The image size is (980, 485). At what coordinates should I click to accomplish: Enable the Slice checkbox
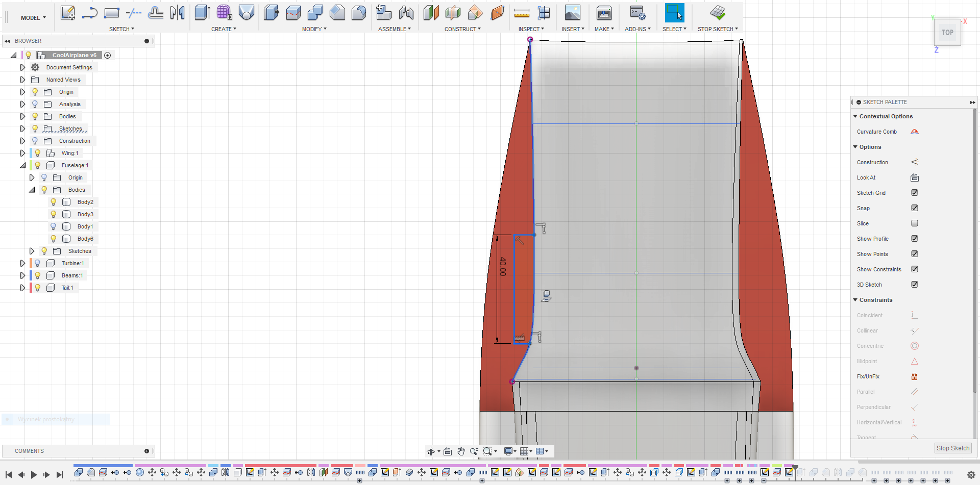[x=915, y=223]
